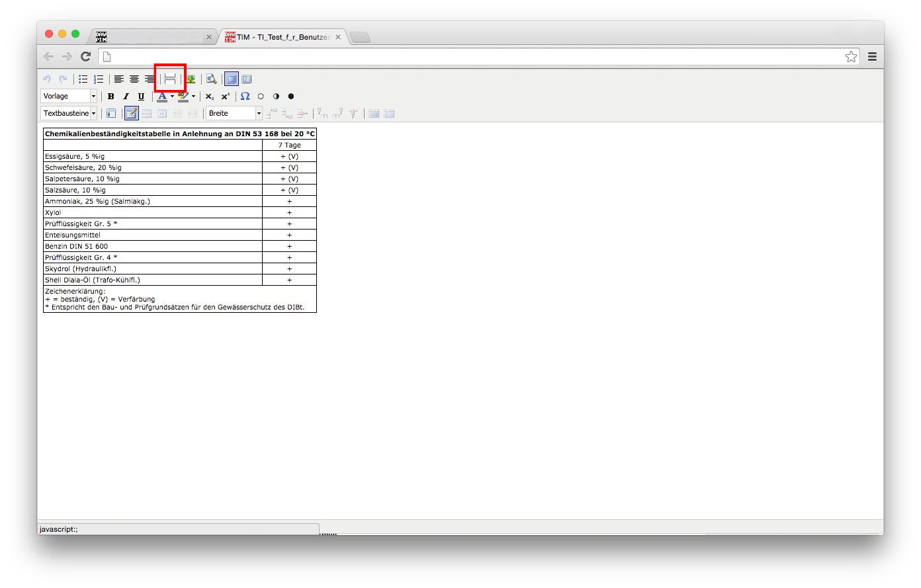Apply superscript formatting
The image size is (921, 588).
pyautogui.click(x=225, y=97)
